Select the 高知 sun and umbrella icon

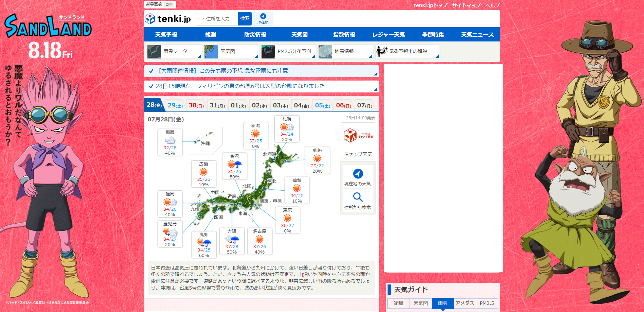tap(204, 242)
